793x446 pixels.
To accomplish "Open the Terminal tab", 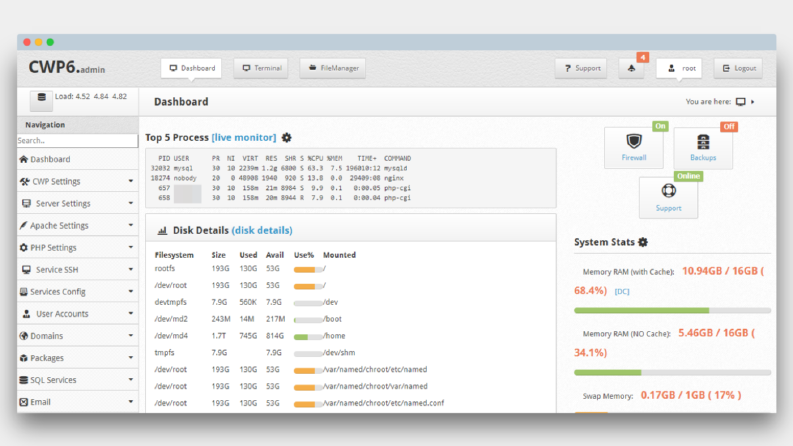I will [261, 68].
